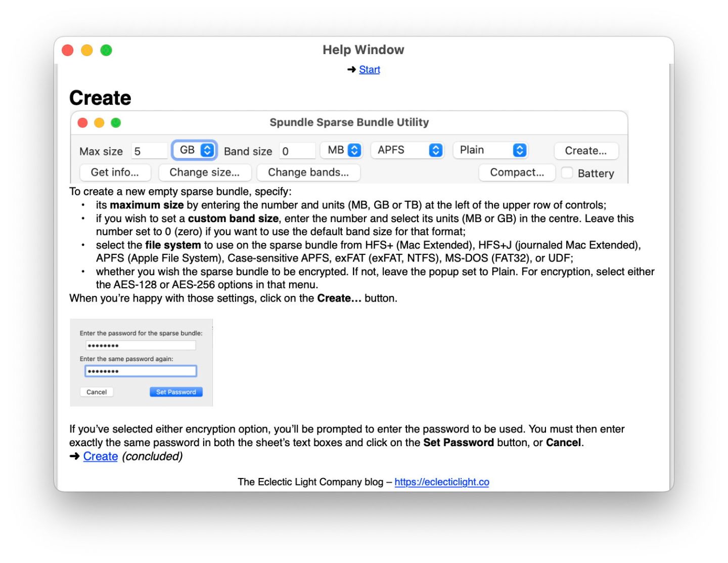Open the Plain encryption popup menu
This screenshot has height=563, width=728.
coord(490,150)
